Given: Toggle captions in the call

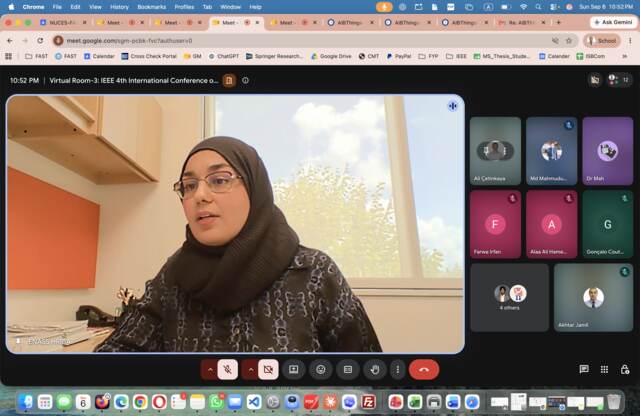Looking at the screenshot, I should coord(348,369).
